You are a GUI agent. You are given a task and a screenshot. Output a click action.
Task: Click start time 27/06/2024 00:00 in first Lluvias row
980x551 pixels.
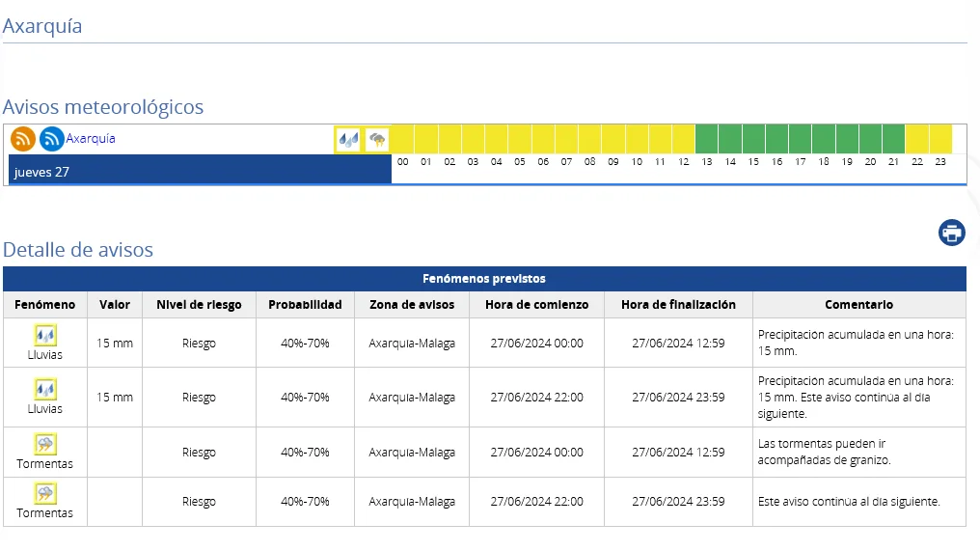[x=537, y=343]
